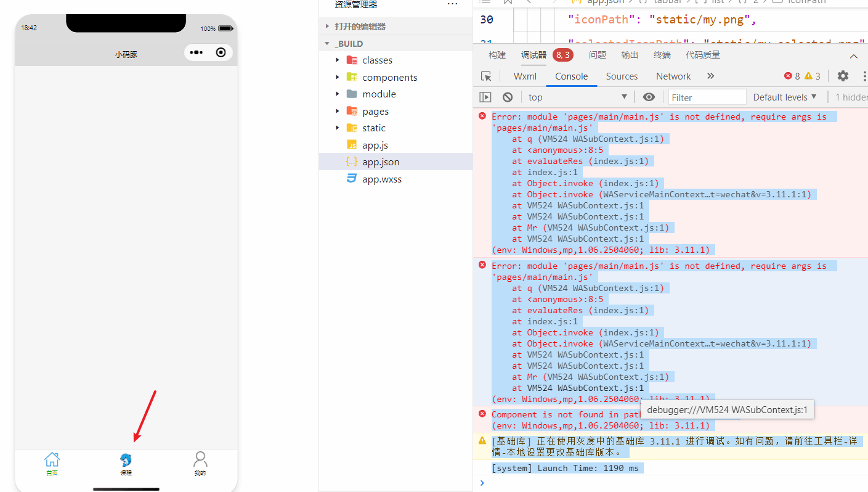
Task: Toggle the live expression eye icon
Action: 649,97
